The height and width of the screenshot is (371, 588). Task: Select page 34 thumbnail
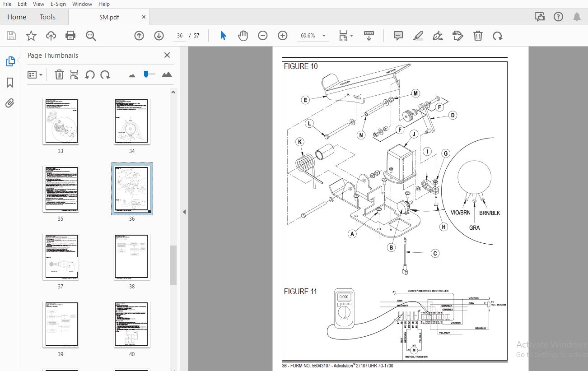(132, 121)
